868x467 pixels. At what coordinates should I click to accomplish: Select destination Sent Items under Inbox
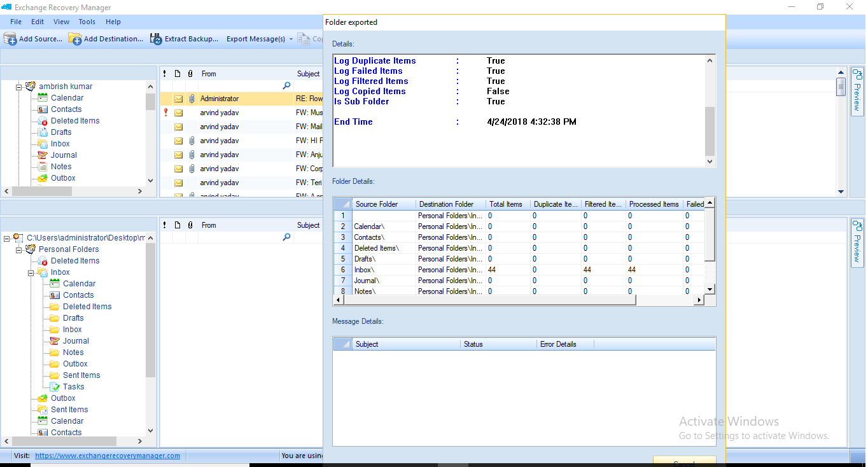pyautogui.click(x=81, y=375)
